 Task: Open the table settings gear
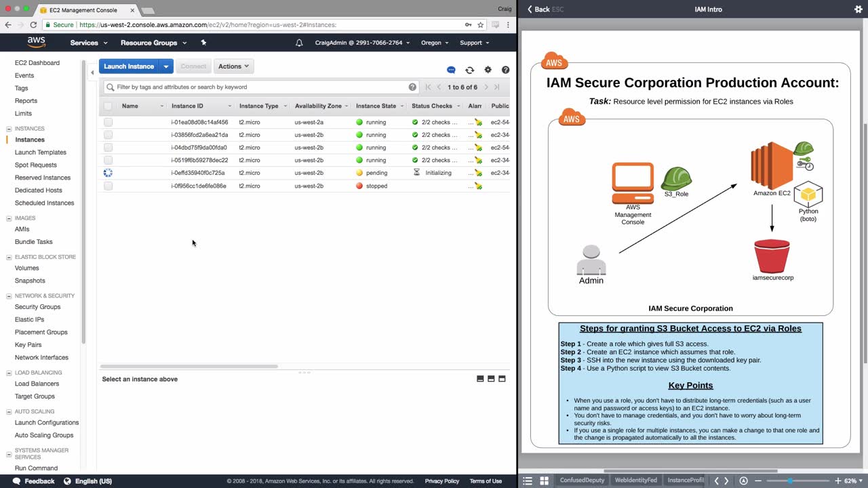[488, 70]
